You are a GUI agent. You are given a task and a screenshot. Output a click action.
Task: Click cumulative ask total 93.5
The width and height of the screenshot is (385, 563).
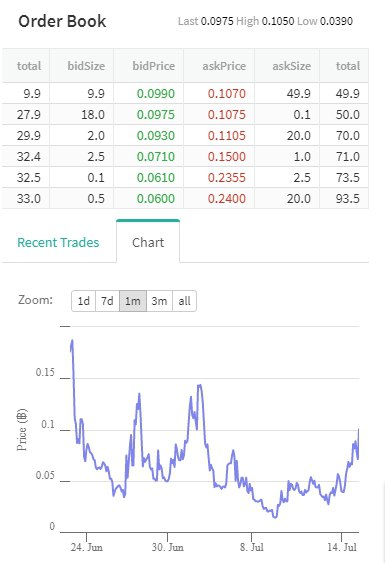[348, 199]
